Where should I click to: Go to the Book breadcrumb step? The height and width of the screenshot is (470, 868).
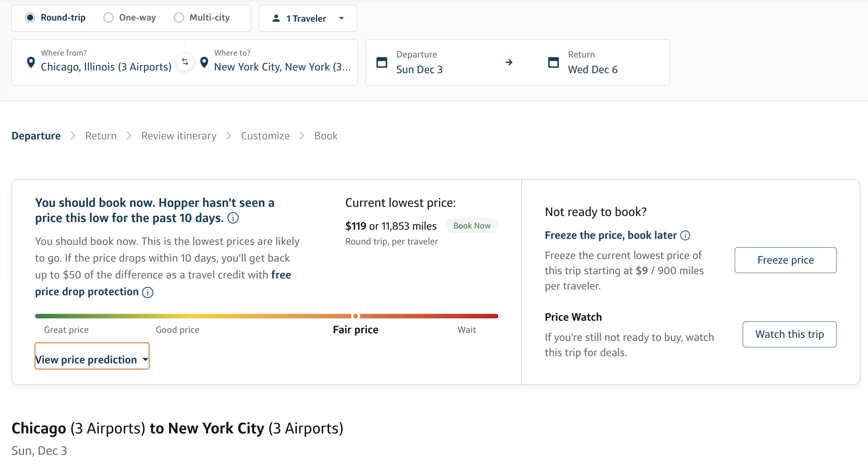click(326, 136)
